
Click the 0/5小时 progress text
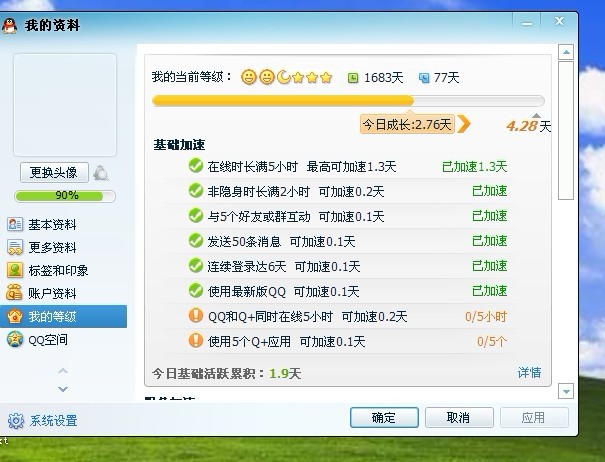coord(486,316)
